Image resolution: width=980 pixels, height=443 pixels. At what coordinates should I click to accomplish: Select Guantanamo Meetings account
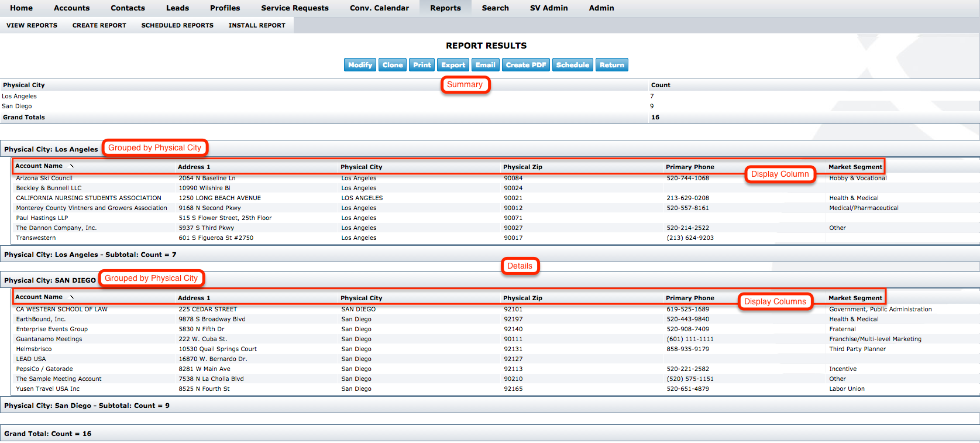(49, 339)
